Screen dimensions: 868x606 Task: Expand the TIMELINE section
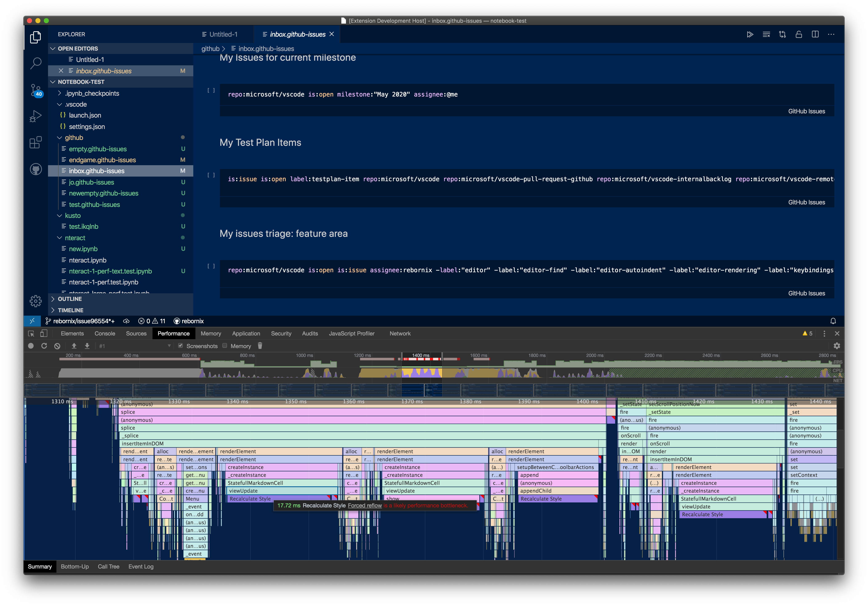70,310
